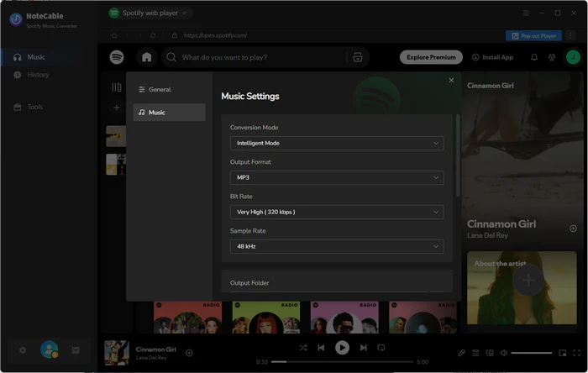Open the user profile avatar J
588x373 pixels.
point(573,57)
